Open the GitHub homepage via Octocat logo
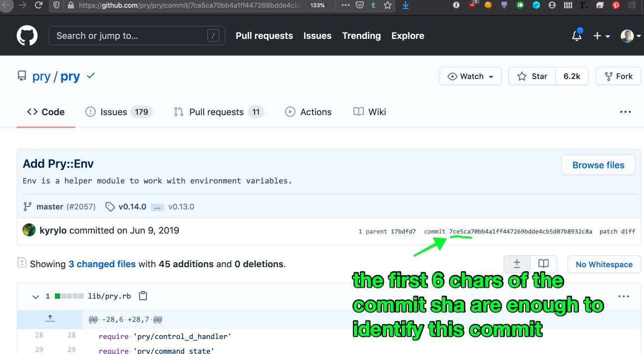 coord(27,36)
